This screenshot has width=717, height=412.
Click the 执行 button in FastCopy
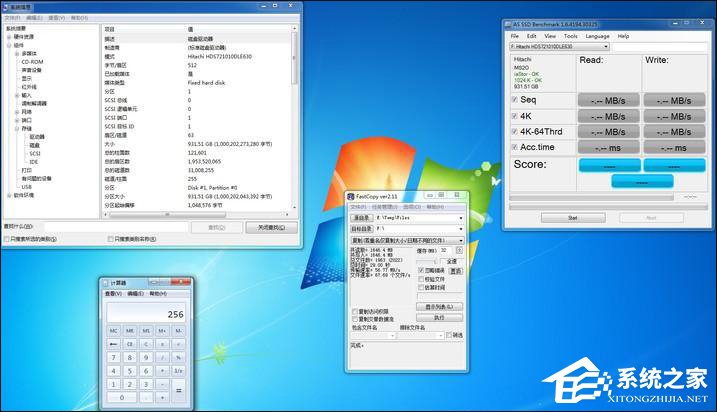(439, 317)
